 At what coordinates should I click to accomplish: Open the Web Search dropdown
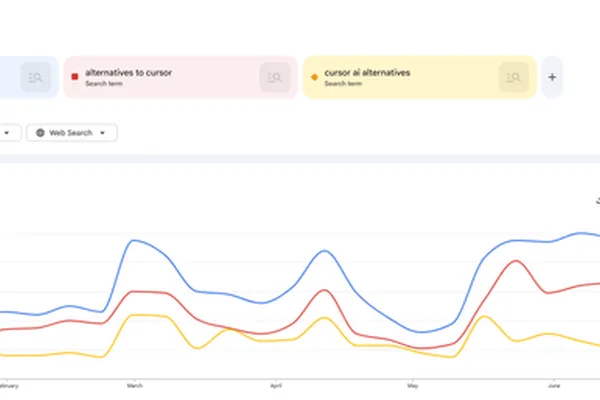tap(72, 133)
